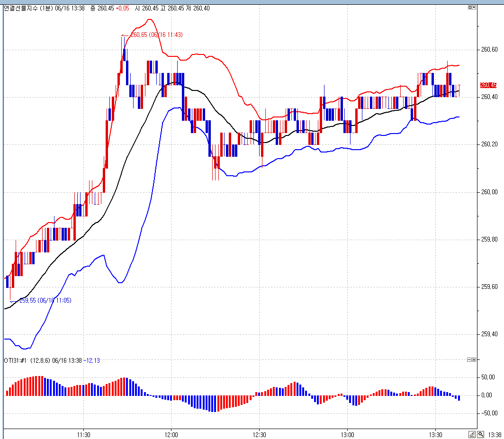Click the 11:30 time axis label
The height and width of the screenshot is (439, 504).
[x=83, y=434]
